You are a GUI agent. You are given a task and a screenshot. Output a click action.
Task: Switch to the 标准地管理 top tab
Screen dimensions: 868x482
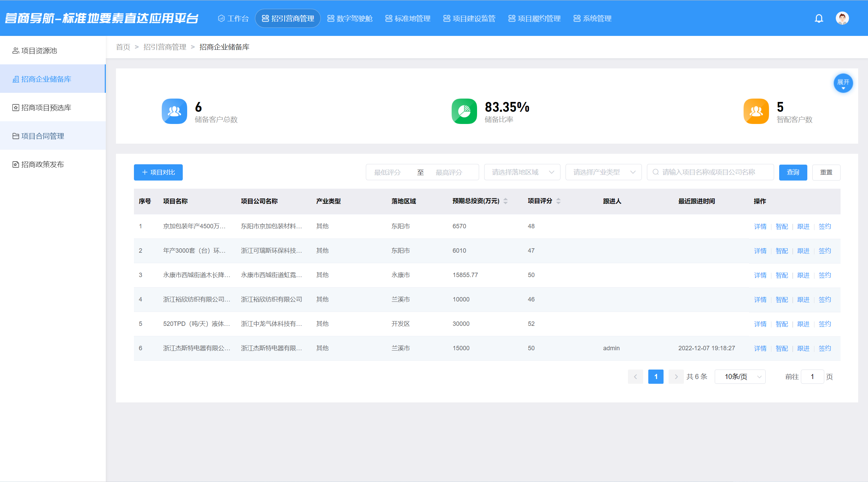(408, 18)
